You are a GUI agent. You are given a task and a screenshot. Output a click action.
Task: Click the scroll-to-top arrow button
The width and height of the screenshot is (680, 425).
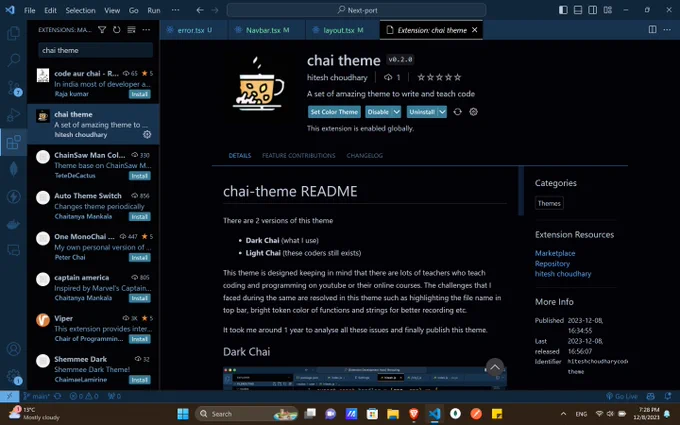[x=495, y=367]
